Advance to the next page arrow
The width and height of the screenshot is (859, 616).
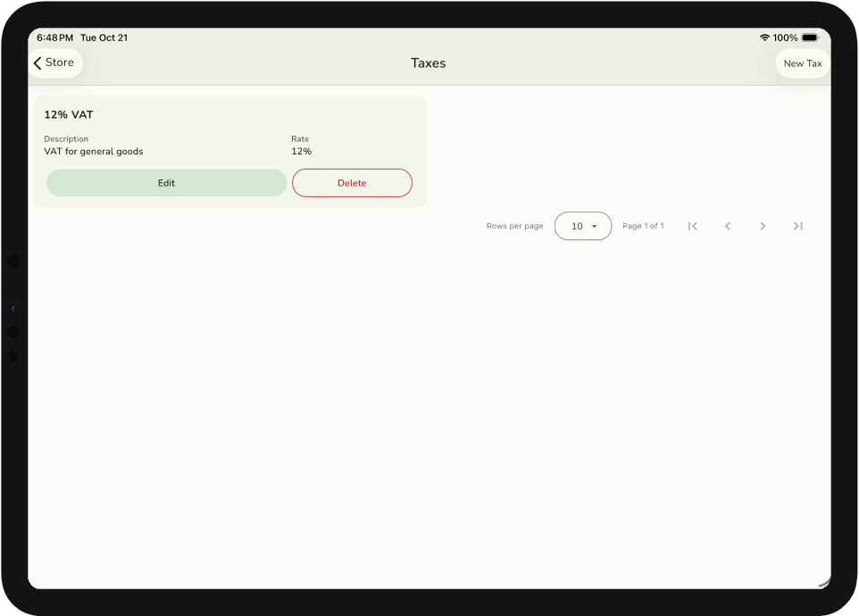coord(763,226)
